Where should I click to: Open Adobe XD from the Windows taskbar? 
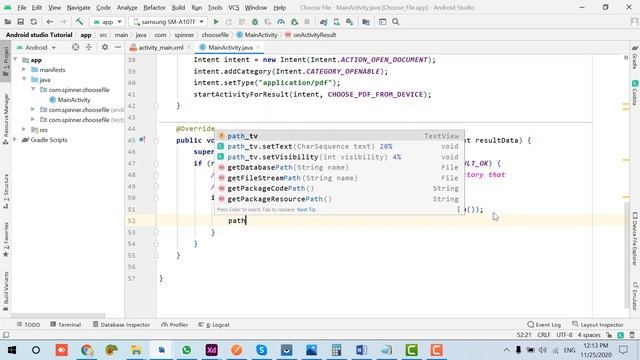[x=211, y=350]
